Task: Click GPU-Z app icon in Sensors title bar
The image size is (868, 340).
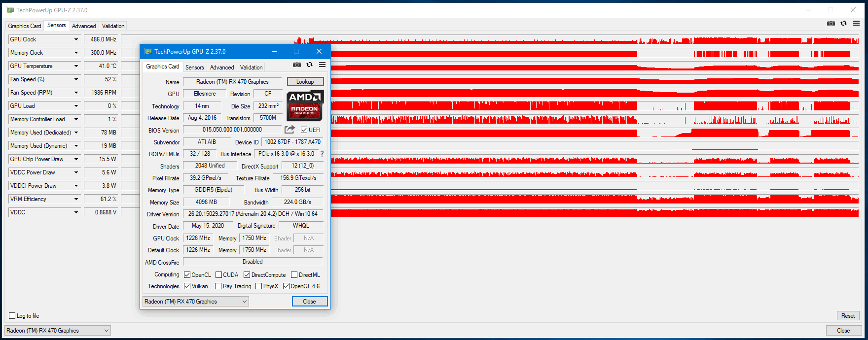Action: tap(10, 10)
